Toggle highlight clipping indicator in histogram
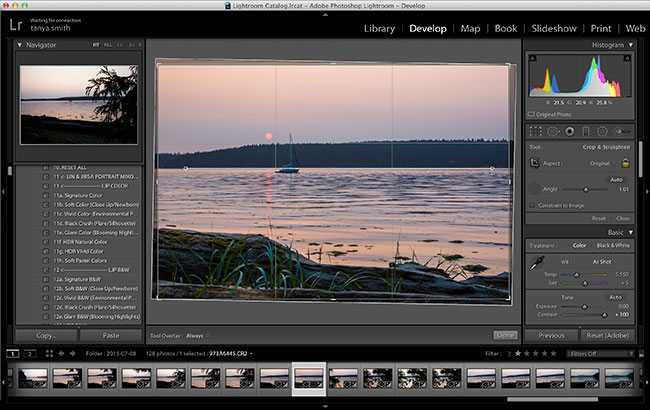 click(x=627, y=58)
